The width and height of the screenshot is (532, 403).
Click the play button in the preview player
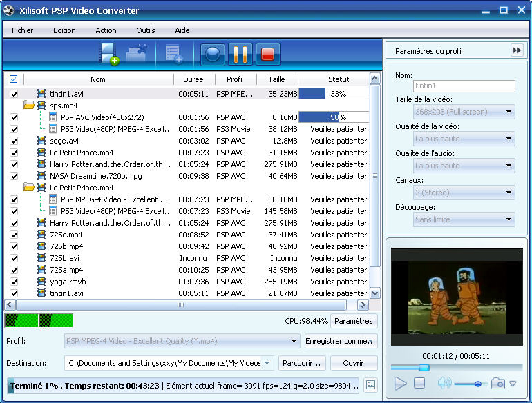pos(400,384)
